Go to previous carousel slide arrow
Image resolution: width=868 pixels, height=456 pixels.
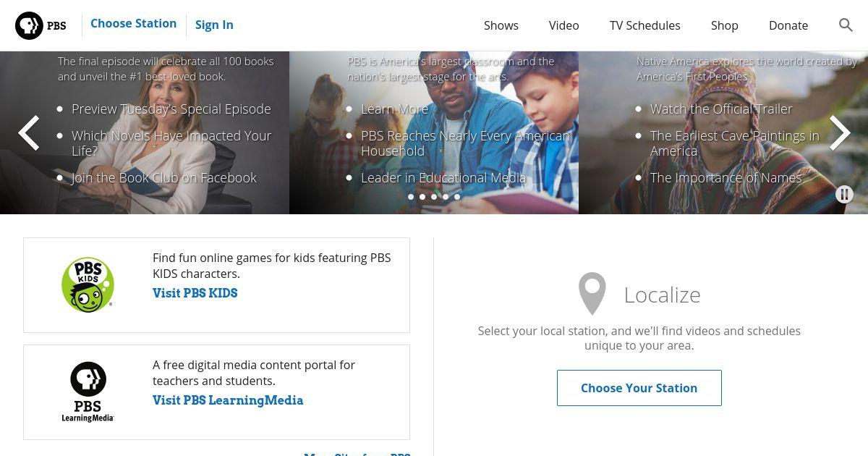29,133
